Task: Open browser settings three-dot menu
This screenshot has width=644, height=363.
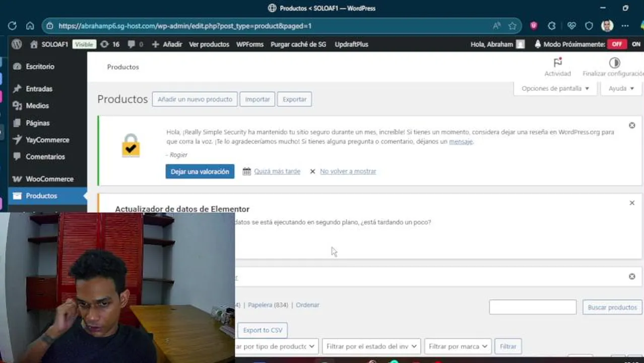Action: (625, 26)
